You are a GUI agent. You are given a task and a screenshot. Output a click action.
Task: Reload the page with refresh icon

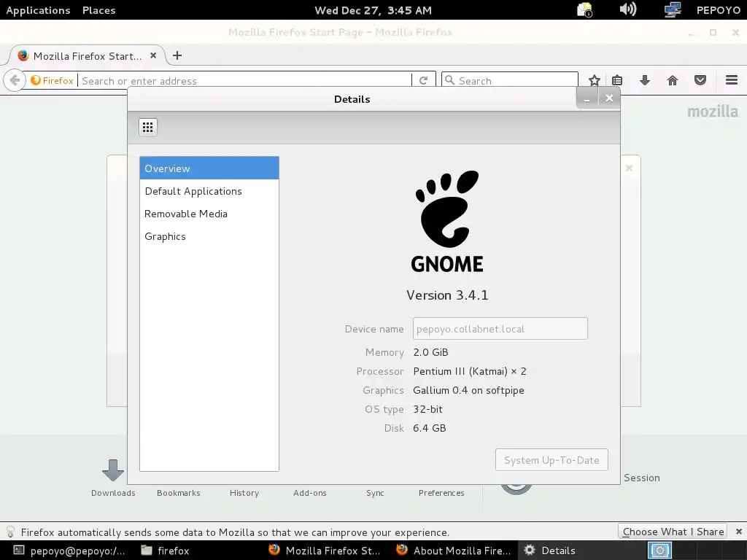click(x=424, y=80)
